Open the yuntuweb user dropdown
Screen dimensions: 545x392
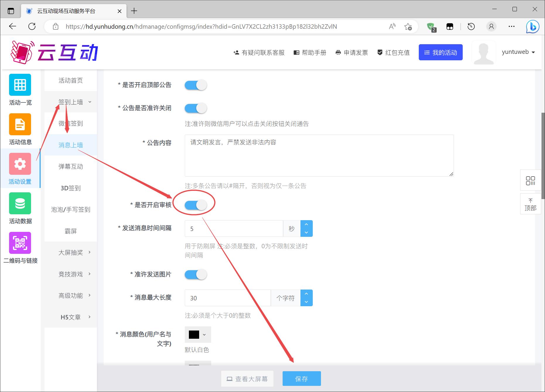[x=518, y=52]
